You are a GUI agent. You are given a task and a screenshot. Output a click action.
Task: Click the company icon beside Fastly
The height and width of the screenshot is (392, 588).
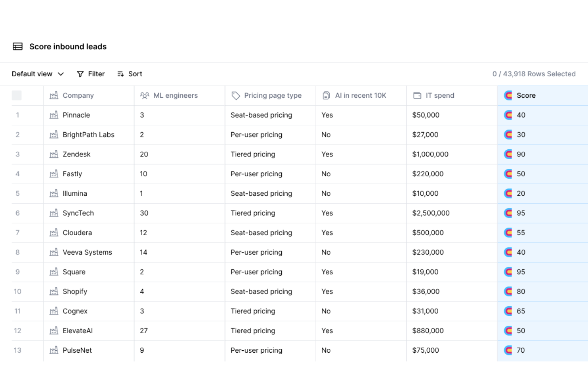pyautogui.click(x=54, y=174)
